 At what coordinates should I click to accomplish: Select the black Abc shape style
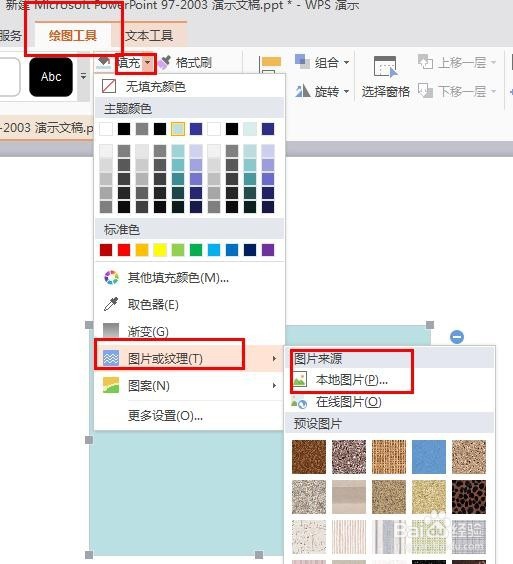pyautogui.click(x=51, y=77)
